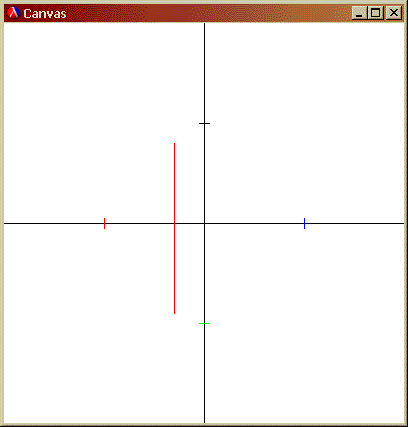Click the Canvas window title text

(45, 14)
